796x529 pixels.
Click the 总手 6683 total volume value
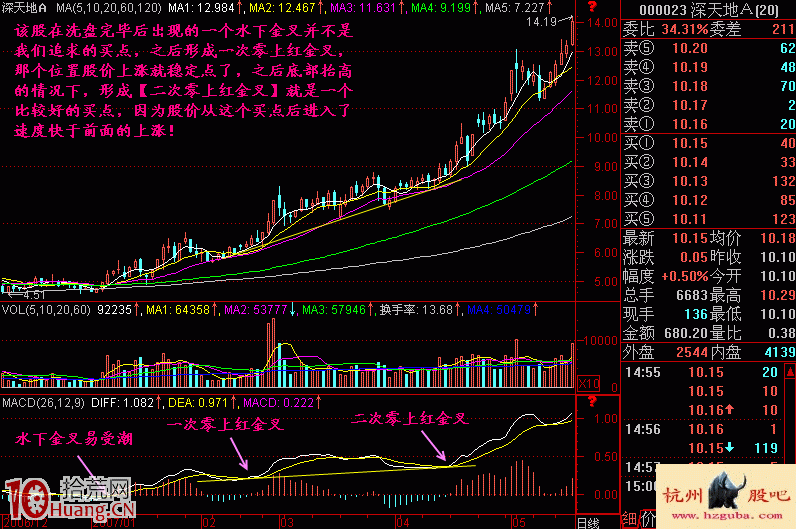692,295
